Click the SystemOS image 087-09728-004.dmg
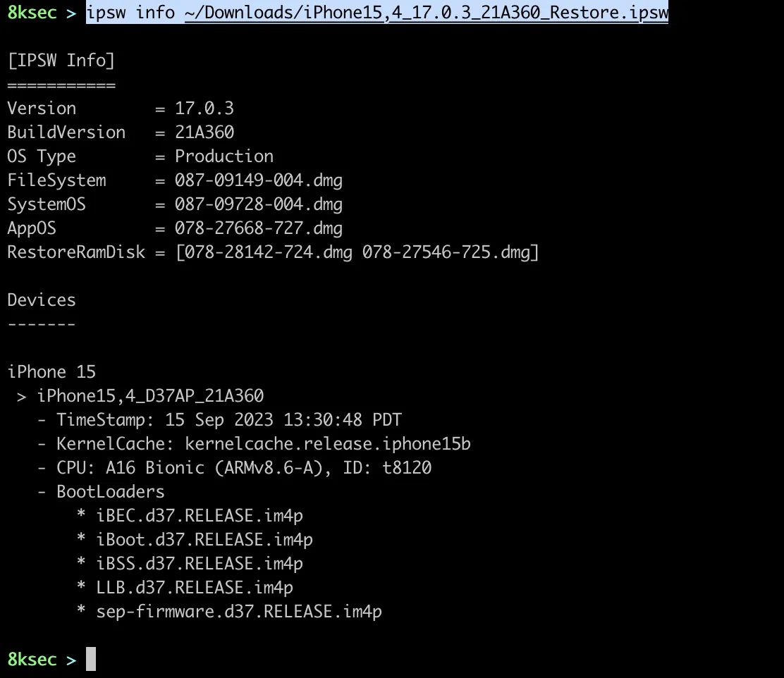The height and width of the screenshot is (678, 784). [x=259, y=204]
